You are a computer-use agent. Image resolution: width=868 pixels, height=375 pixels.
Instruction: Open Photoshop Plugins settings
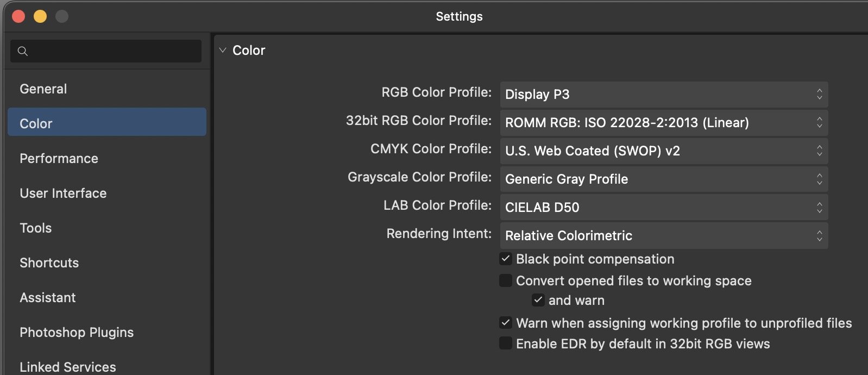click(77, 333)
